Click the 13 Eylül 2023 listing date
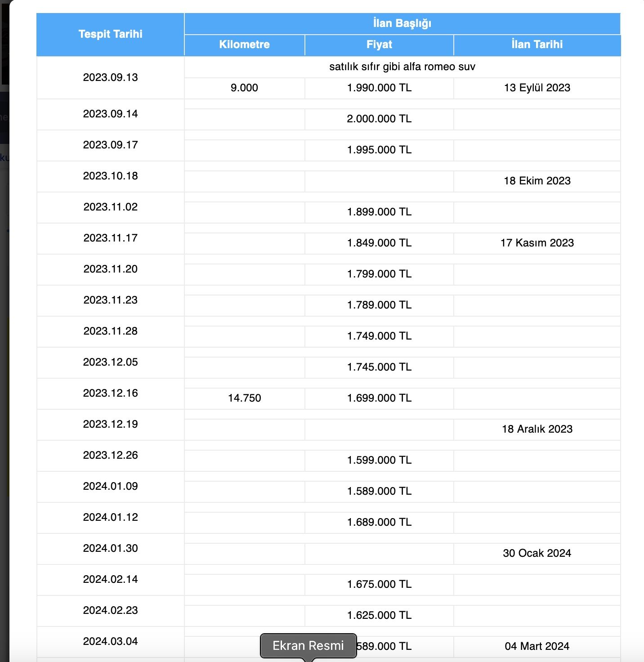 pyautogui.click(x=537, y=88)
